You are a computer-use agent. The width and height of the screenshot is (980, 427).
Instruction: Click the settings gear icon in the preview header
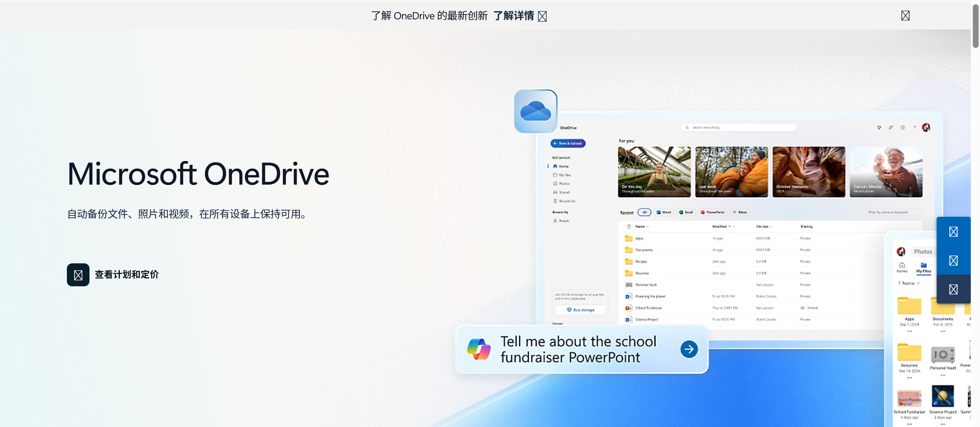click(902, 128)
